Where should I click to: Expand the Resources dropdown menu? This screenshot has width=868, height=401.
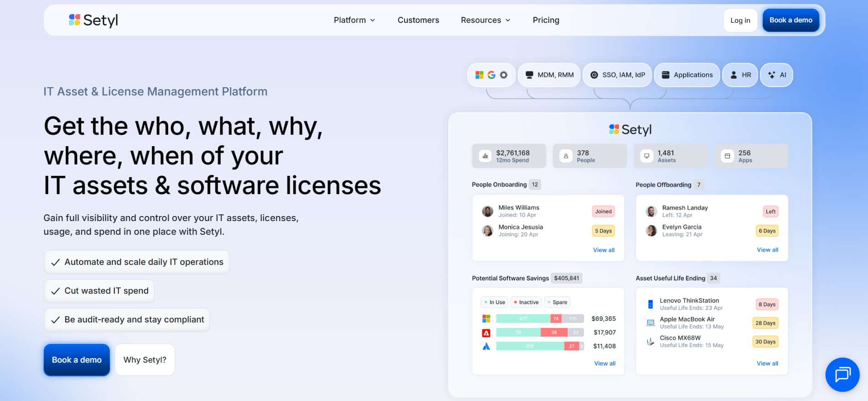click(485, 20)
